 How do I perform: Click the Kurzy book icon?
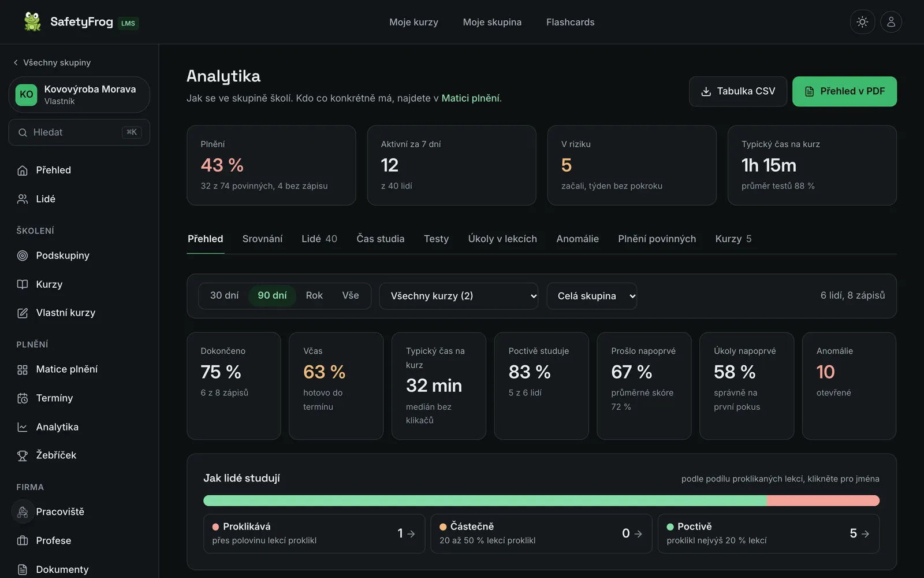[23, 284]
